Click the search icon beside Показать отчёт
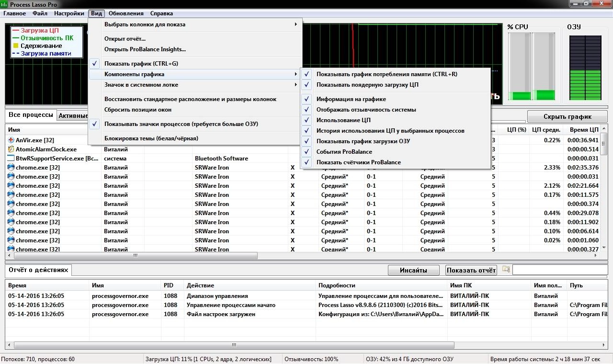 506,270
